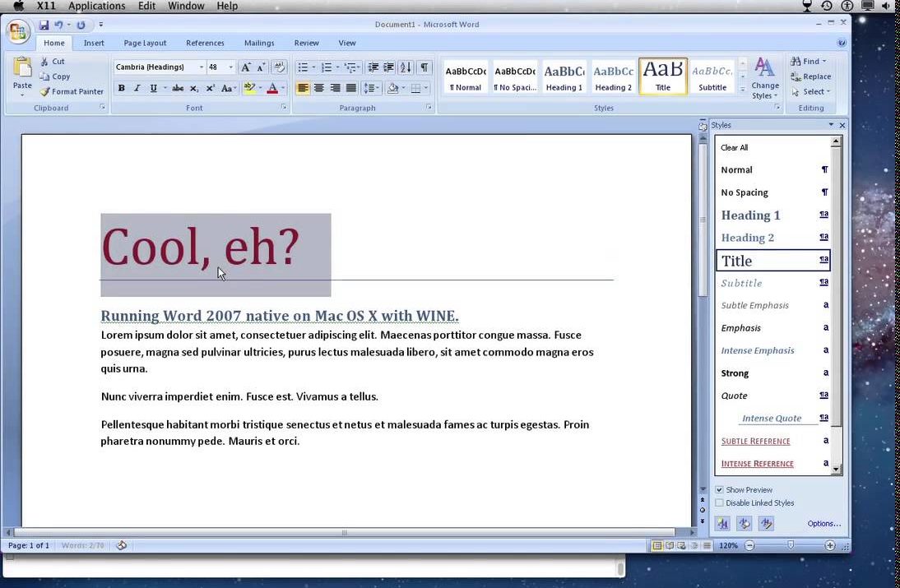Screen dimensions: 900x588
Task: Click the zoom slider handle in status bar
Action: click(791, 546)
